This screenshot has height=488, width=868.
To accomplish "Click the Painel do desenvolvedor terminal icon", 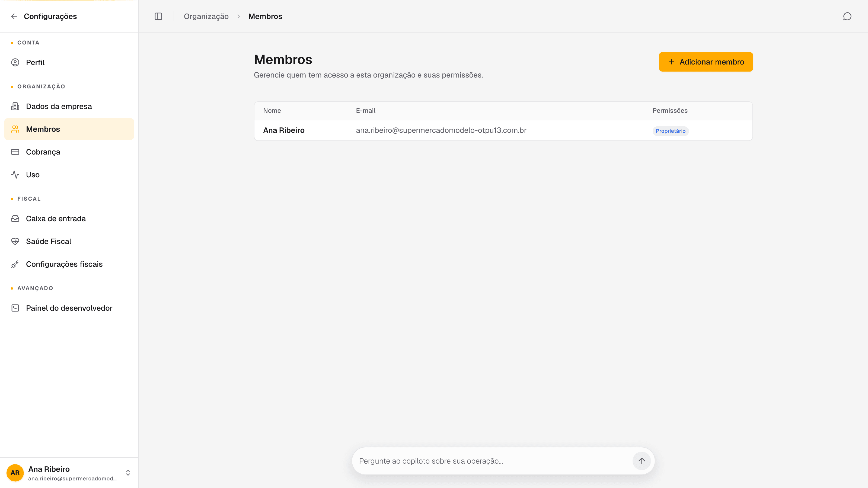I will pyautogui.click(x=15, y=308).
